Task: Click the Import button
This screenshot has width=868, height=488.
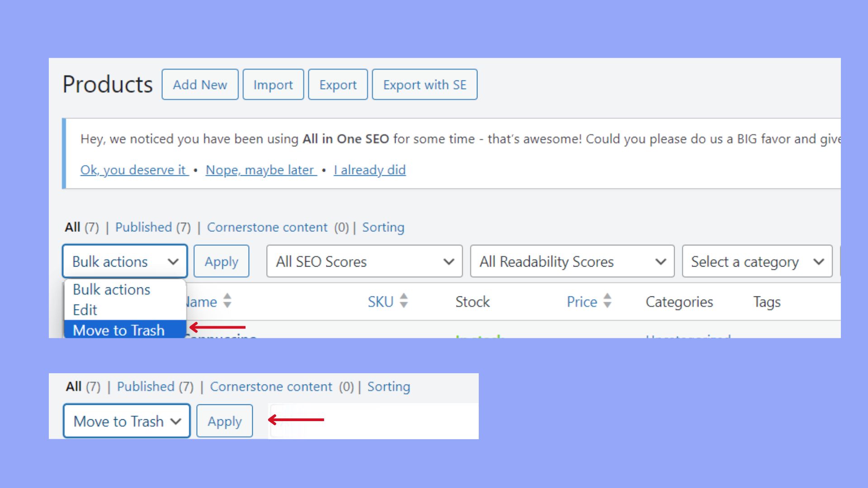Action: (x=273, y=84)
